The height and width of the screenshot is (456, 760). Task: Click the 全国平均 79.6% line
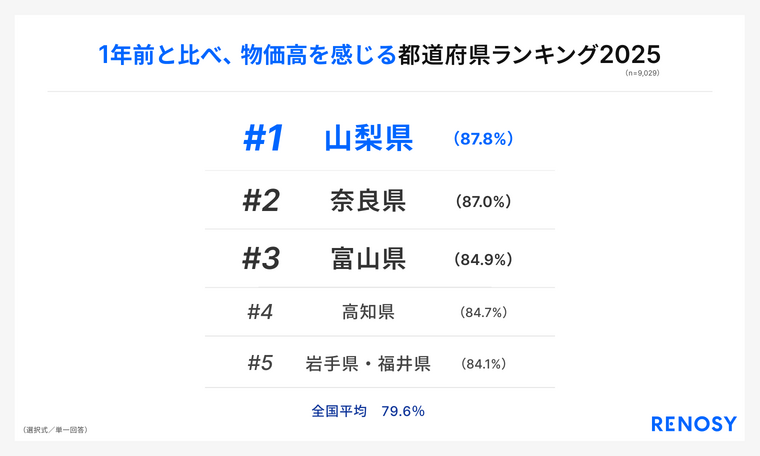pyautogui.click(x=368, y=411)
